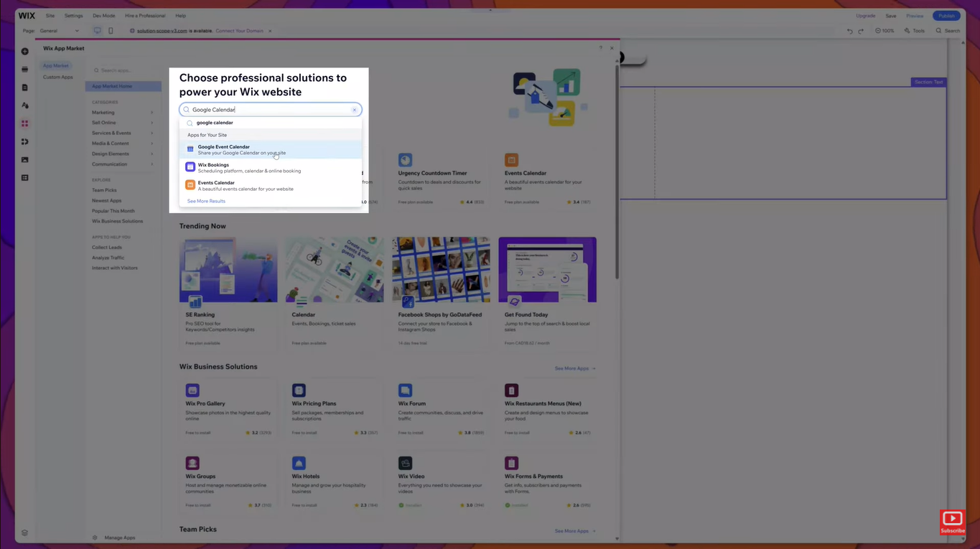Image resolution: width=980 pixels, height=549 pixels.
Task: Expand the Communication category
Action: pyautogui.click(x=122, y=164)
